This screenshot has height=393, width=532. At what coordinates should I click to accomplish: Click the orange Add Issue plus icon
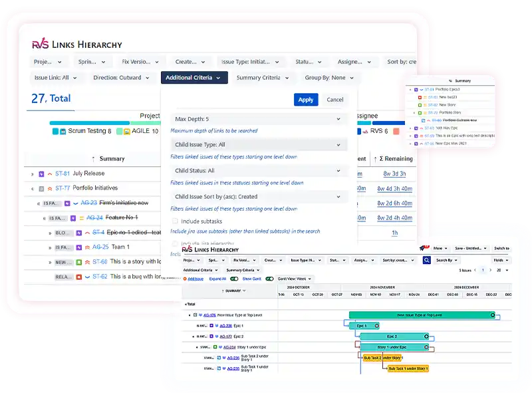tap(185, 279)
